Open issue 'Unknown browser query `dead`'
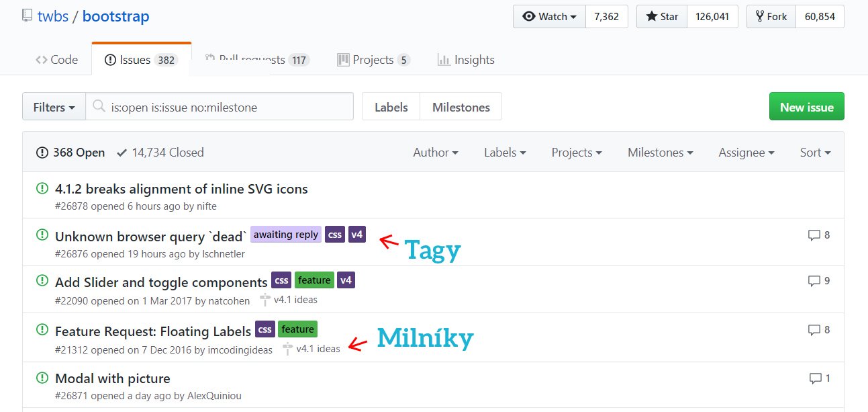The width and height of the screenshot is (868, 412). point(151,236)
